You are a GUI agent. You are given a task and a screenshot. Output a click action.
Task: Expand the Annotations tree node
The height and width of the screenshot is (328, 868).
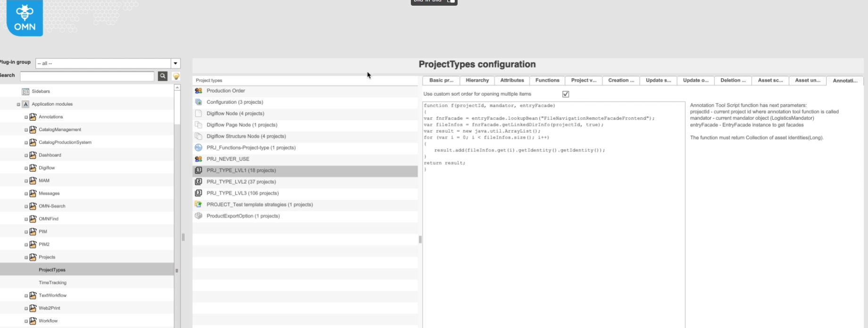tap(26, 117)
